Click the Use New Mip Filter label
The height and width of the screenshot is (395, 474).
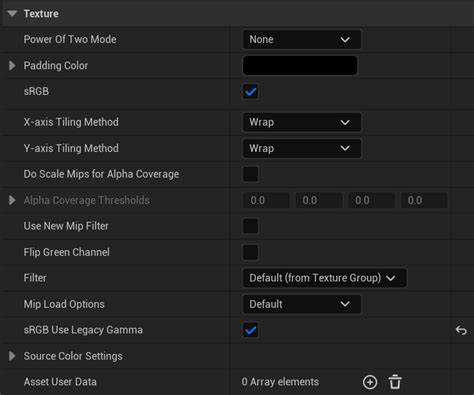tap(66, 226)
